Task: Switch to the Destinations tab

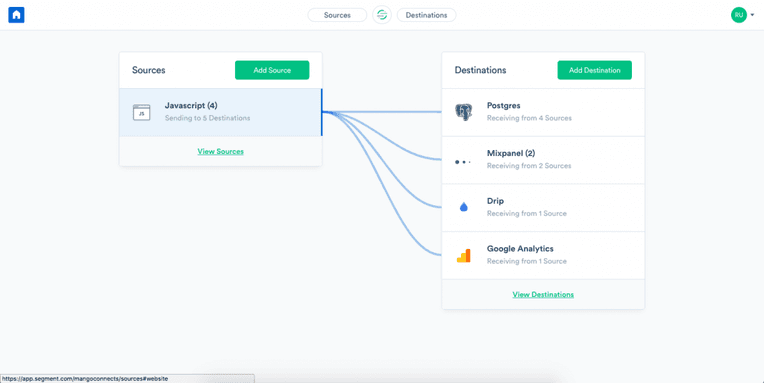Action: pos(426,15)
